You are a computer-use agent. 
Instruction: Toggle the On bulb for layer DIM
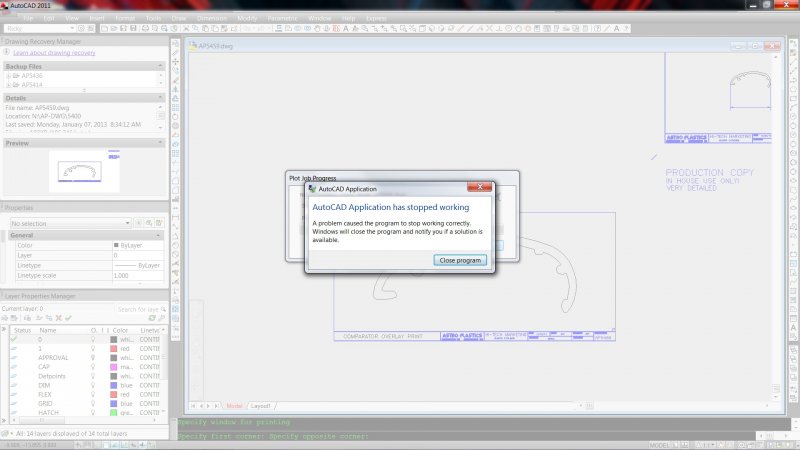click(93, 386)
